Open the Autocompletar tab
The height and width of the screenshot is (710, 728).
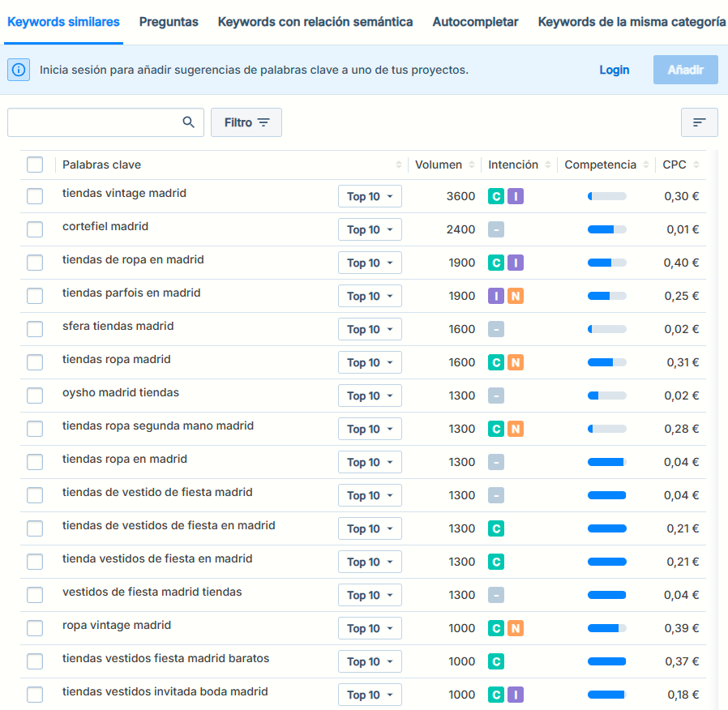click(475, 22)
